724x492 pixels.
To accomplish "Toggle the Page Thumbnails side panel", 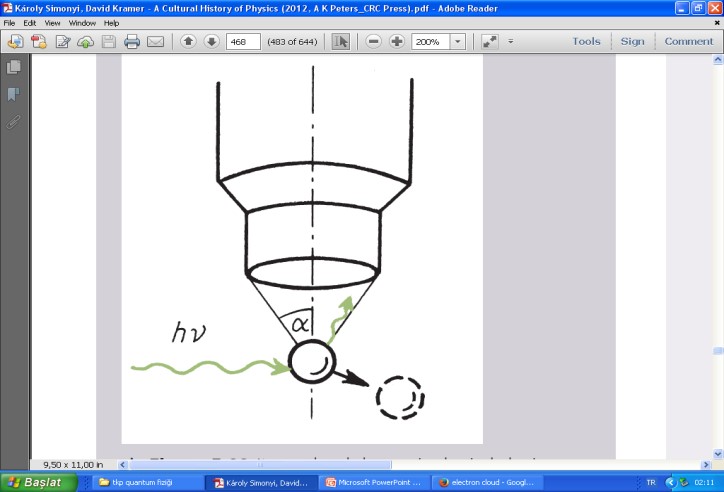I will [14, 68].
